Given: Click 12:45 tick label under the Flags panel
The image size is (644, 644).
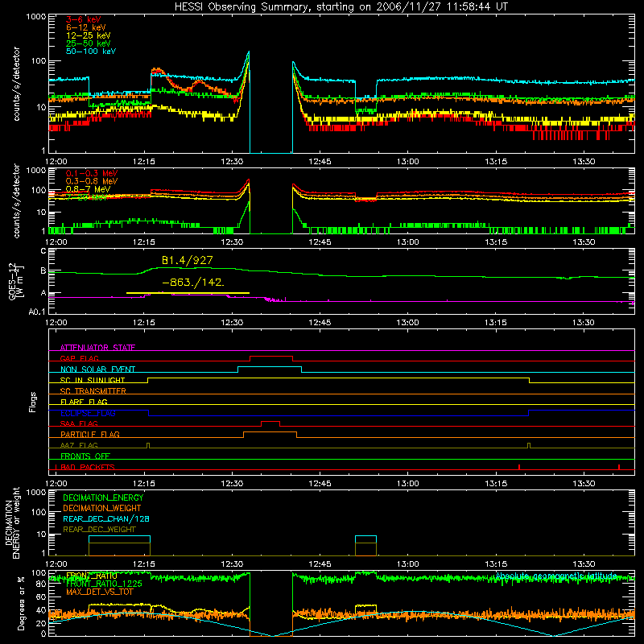Looking at the screenshot, I should (x=320, y=484).
